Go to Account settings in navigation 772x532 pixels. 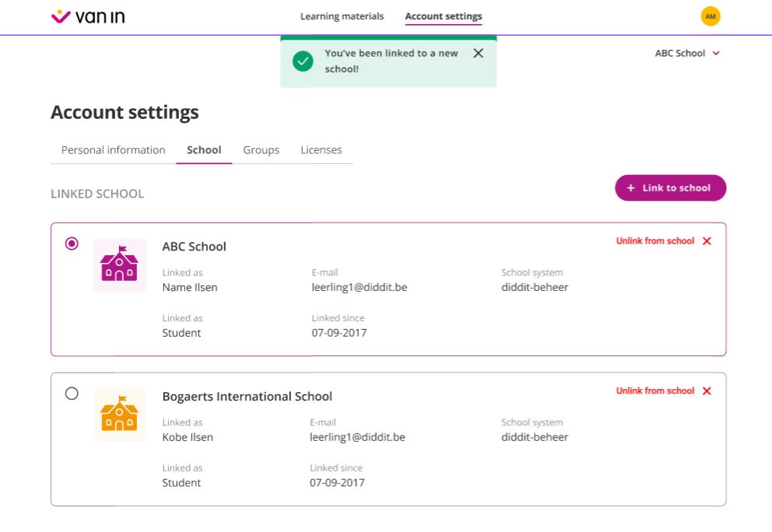pyautogui.click(x=443, y=16)
